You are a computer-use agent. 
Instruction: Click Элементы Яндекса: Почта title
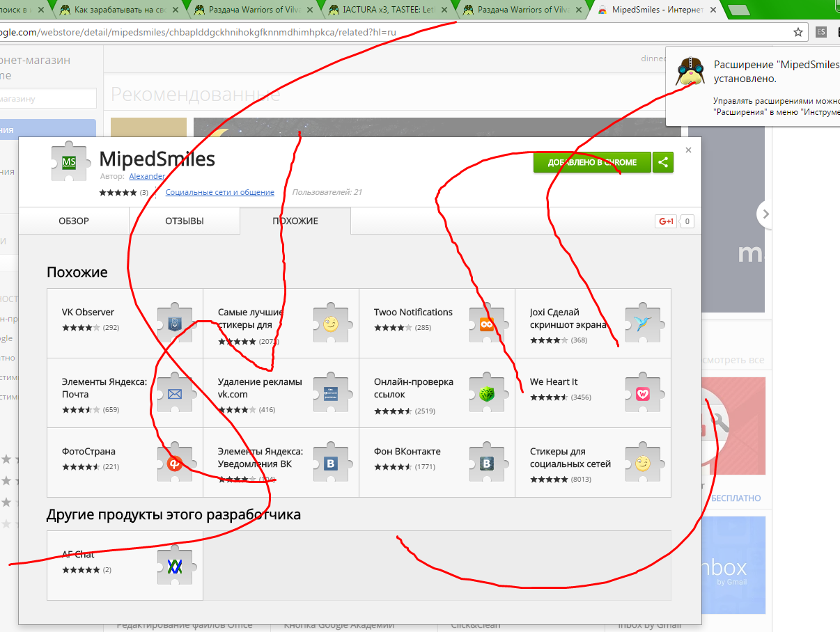tap(104, 388)
